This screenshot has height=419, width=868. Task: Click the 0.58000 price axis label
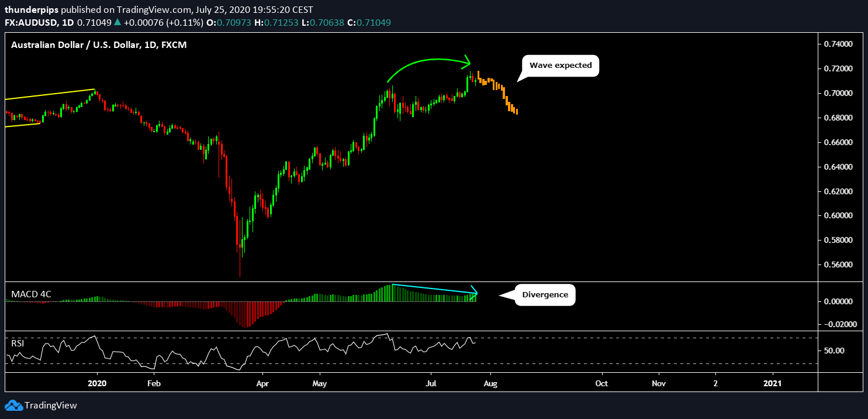(x=838, y=241)
